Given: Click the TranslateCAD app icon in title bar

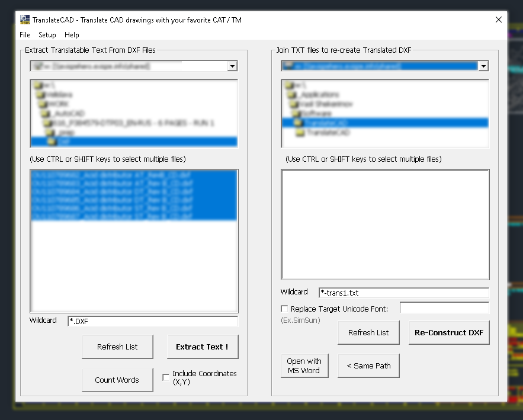Looking at the screenshot, I should [25, 20].
